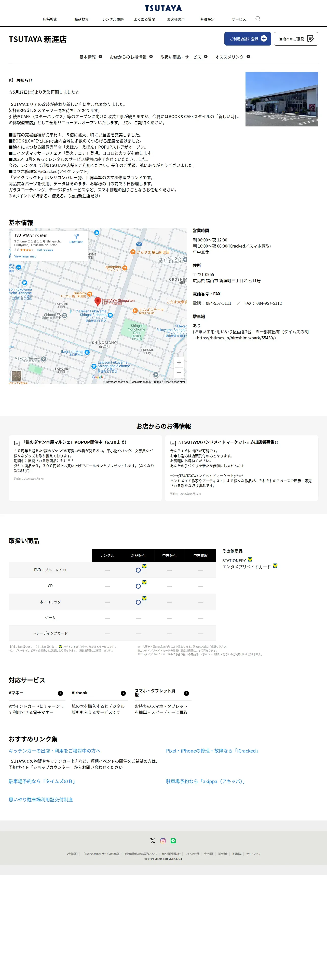Open 駐車場予約なら「タイムズのB」 link
The image size is (327, 980).
43,781
